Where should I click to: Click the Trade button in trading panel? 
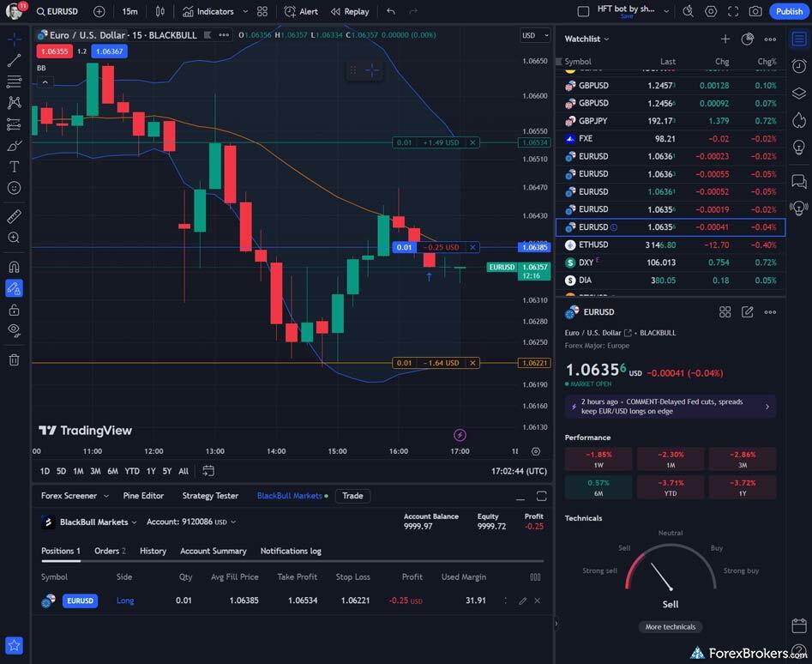tap(352, 496)
